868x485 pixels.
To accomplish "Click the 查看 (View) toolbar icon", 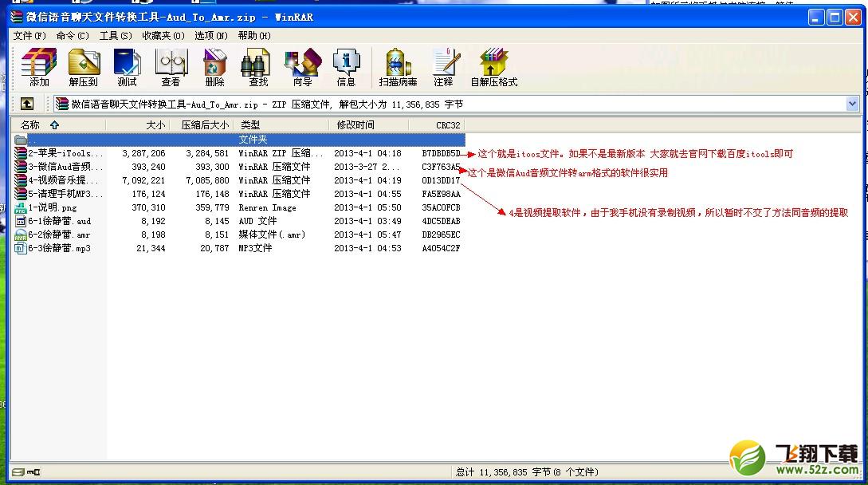I will click(x=171, y=67).
